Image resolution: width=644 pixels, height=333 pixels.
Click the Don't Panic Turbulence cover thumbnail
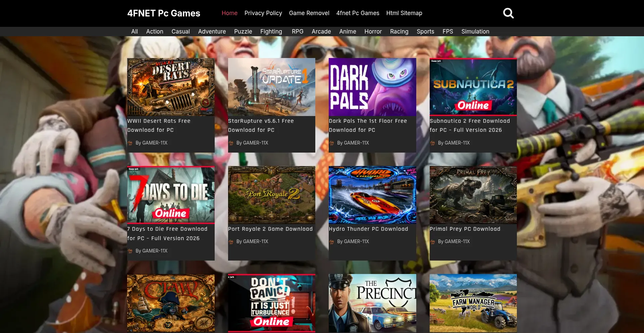pyautogui.click(x=272, y=303)
